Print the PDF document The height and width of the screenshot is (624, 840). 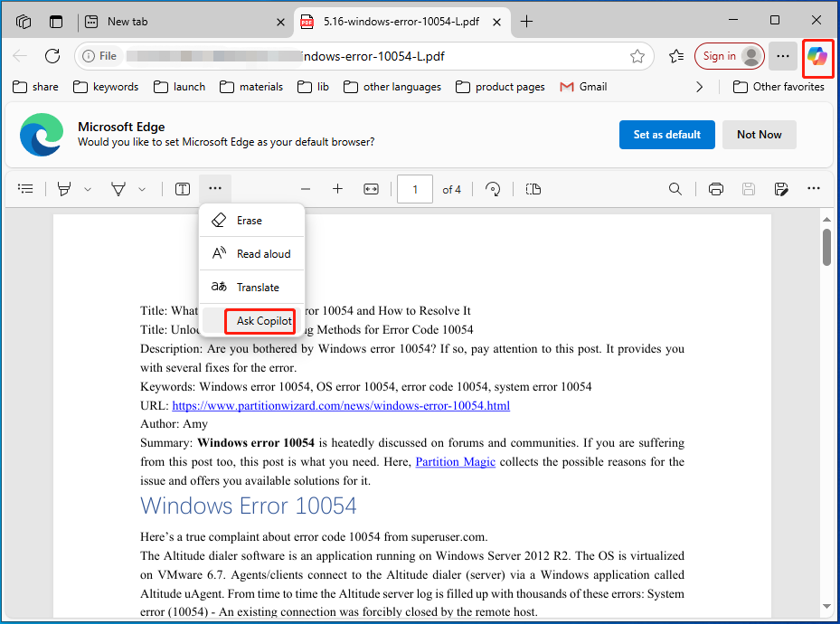pyautogui.click(x=716, y=189)
